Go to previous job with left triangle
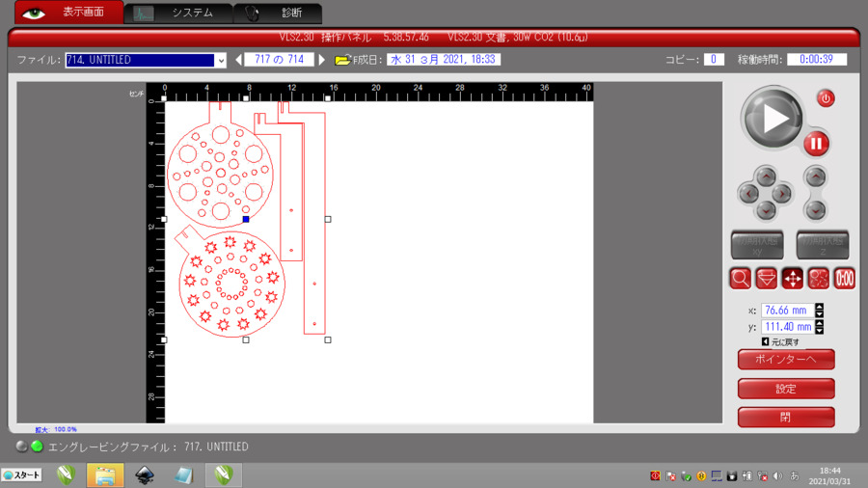The width and height of the screenshot is (868, 488). tap(238, 59)
